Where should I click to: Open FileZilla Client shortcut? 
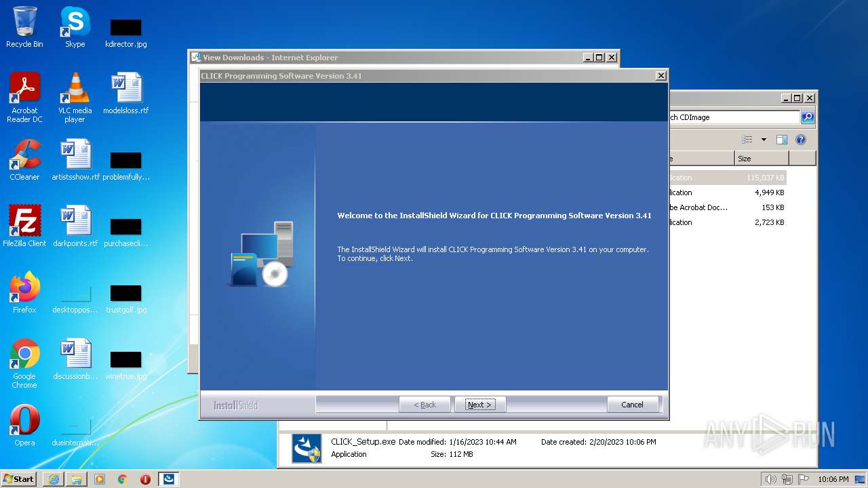24,226
